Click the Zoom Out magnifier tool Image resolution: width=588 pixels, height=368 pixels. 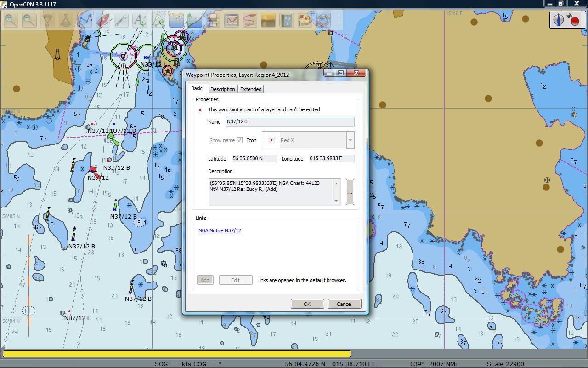[29, 20]
